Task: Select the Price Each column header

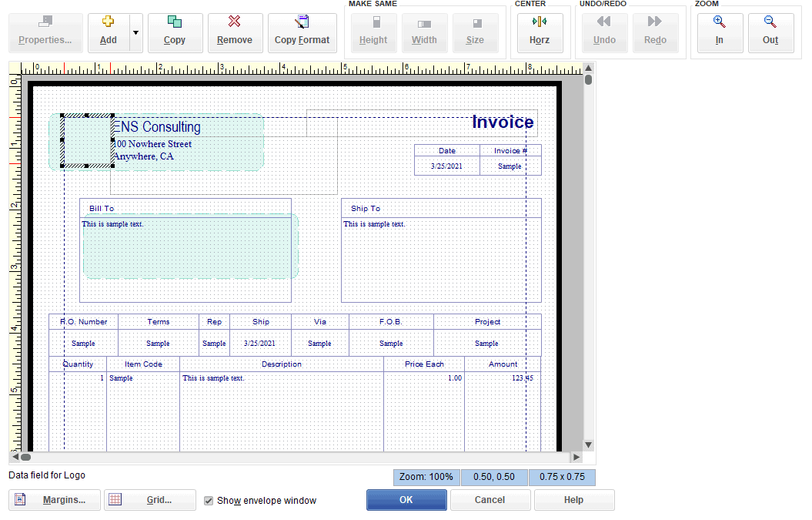Action: (x=425, y=364)
